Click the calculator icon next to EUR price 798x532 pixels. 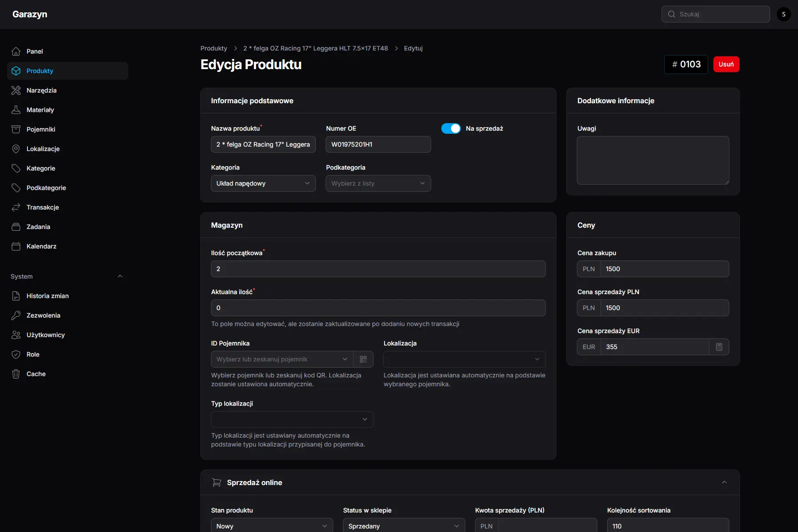(x=719, y=347)
